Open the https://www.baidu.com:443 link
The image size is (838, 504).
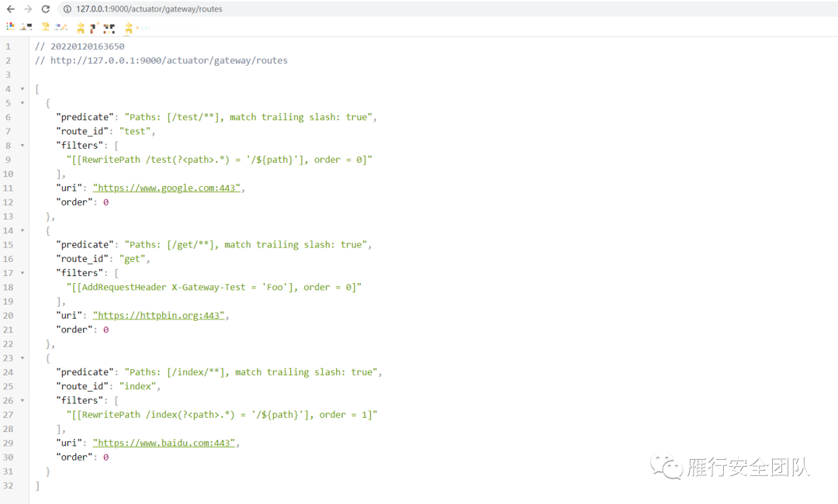[x=164, y=444]
